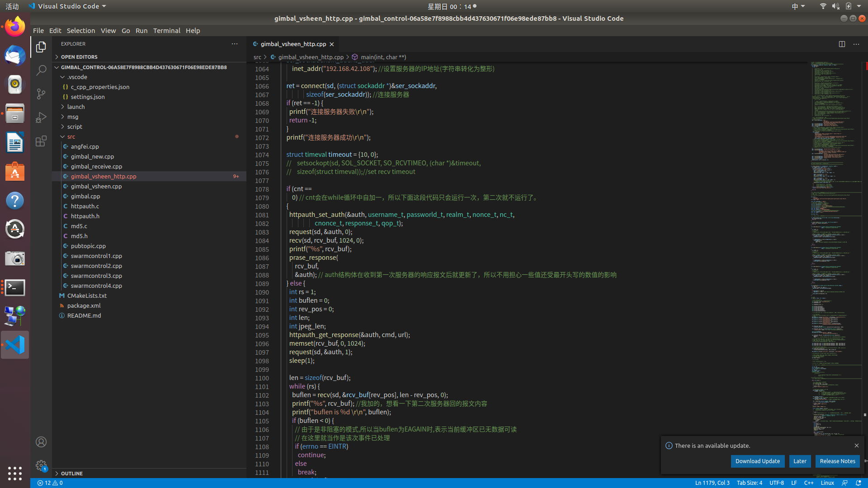The image size is (868, 488).
Task: Click the Accounts icon in the activity bar
Action: coord(41,441)
